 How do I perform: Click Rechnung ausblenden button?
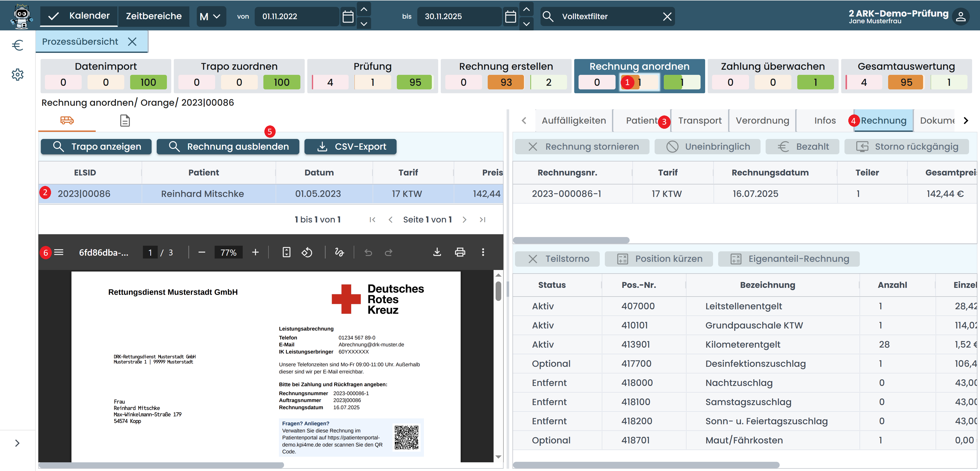point(228,147)
